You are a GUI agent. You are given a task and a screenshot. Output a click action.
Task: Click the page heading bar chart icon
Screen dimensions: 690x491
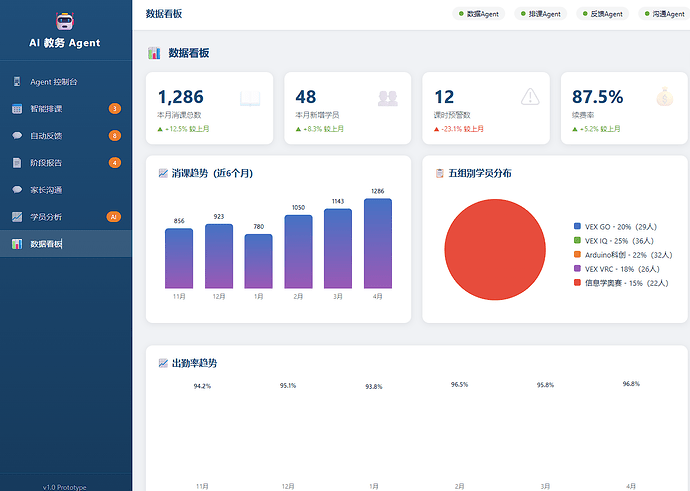pos(154,53)
